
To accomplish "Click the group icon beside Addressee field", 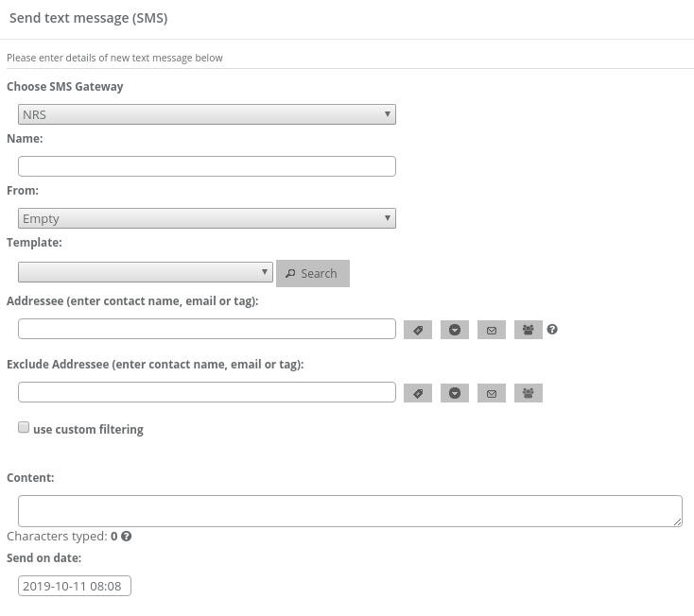I will 529,330.
